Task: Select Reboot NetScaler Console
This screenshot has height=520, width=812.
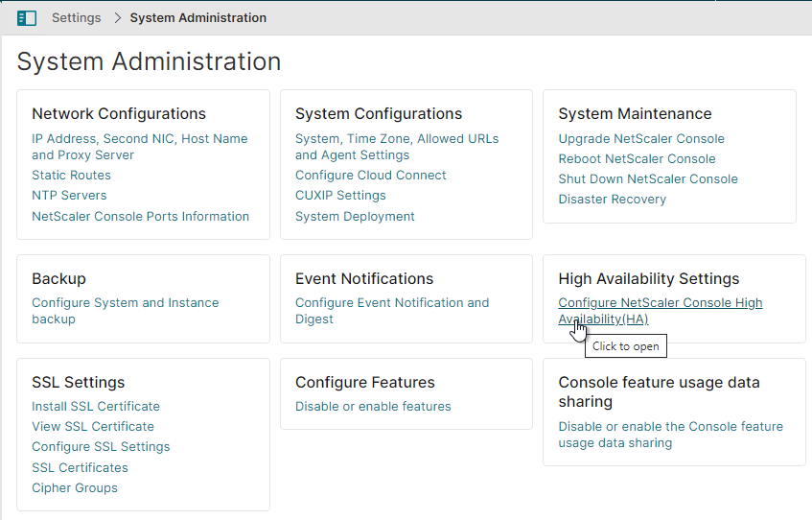Action: tap(637, 158)
